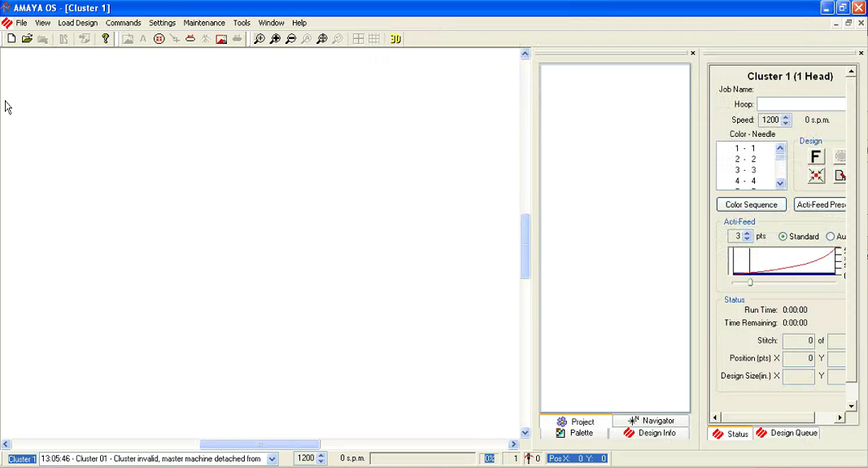Click the red circular hoop toolbar icon
868x468 pixels.
click(159, 39)
